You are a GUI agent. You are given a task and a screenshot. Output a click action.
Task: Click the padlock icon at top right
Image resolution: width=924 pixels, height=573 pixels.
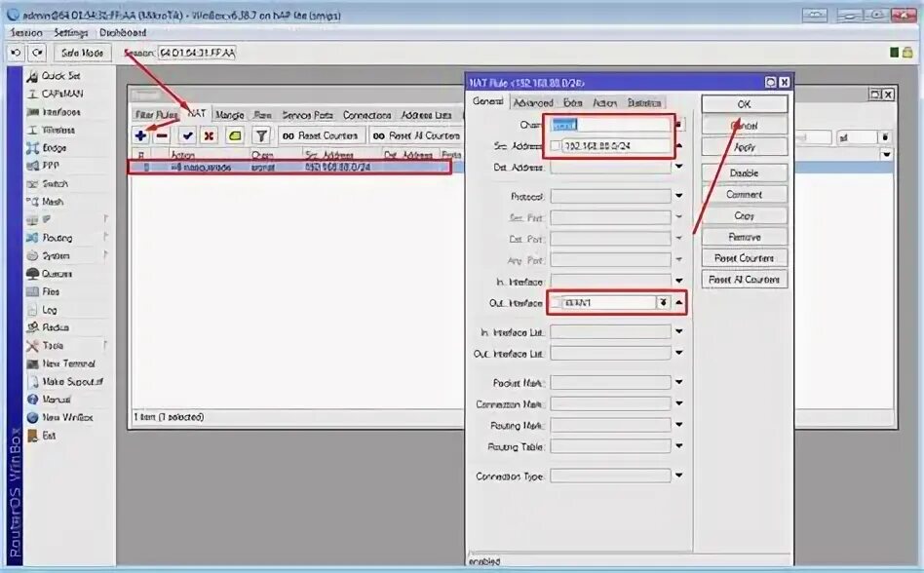[907, 53]
